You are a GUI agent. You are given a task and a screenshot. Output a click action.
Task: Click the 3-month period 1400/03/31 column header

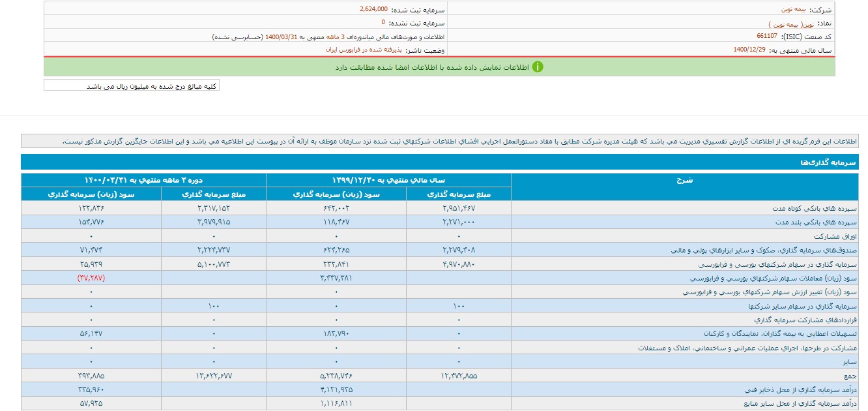click(143, 179)
